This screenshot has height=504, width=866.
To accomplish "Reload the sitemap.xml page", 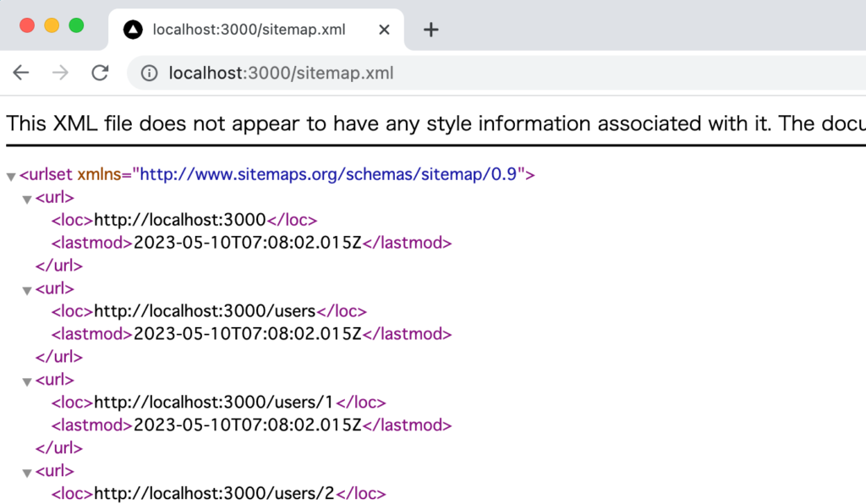I will 100,73.
